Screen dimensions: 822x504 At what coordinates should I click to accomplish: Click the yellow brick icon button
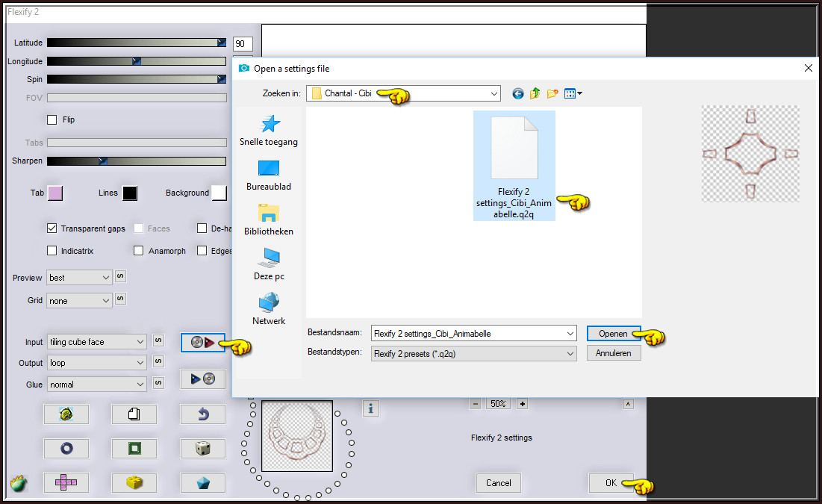(x=134, y=482)
